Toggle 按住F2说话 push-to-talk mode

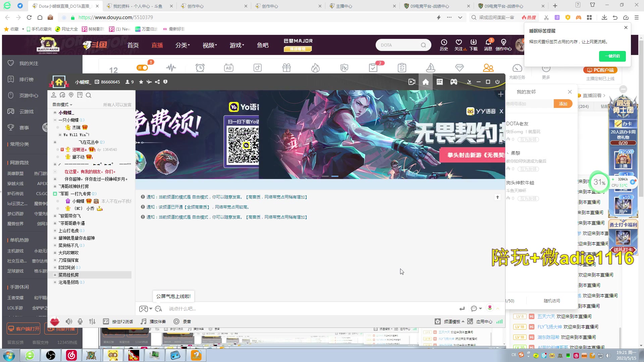pyautogui.click(x=118, y=321)
